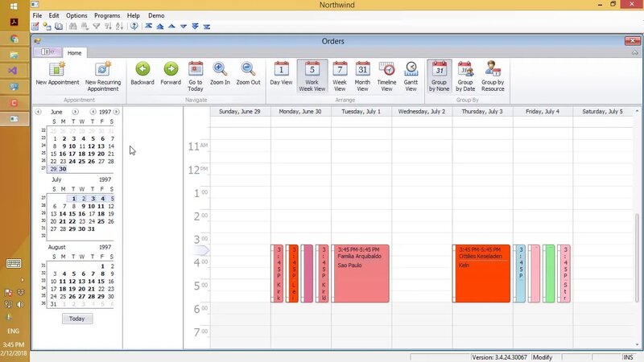Zoom In on the calendar
The image size is (644, 362).
tap(220, 74)
